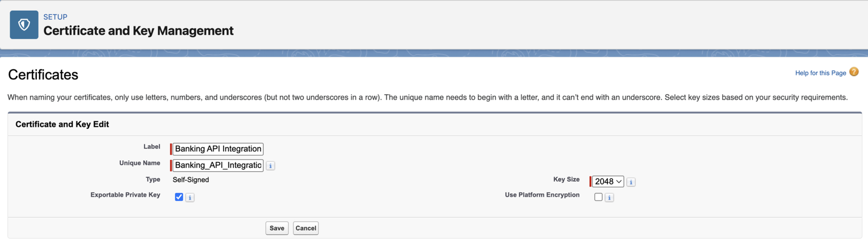Image resolution: width=868 pixels, height=248 pixels.
Task: Cancel the certificate edit
Action: (x=306, y=228)
